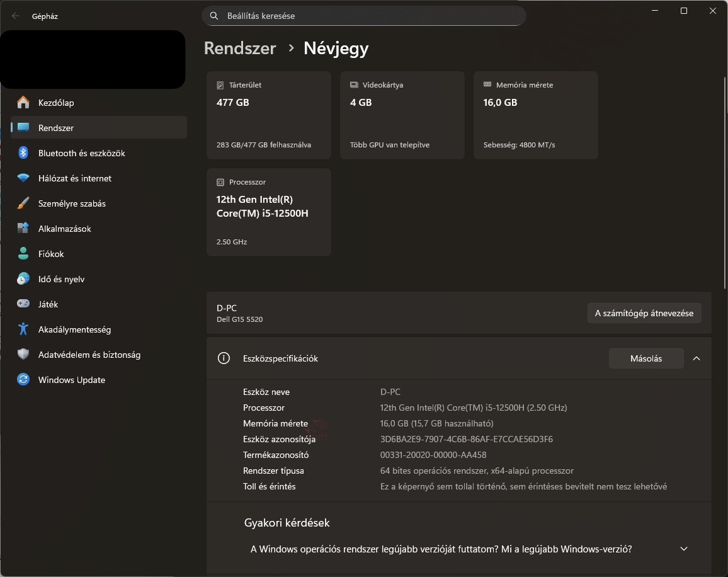Go to Idő és nyelv settings
The image size is (728, 577).
[x=61, y=279]
